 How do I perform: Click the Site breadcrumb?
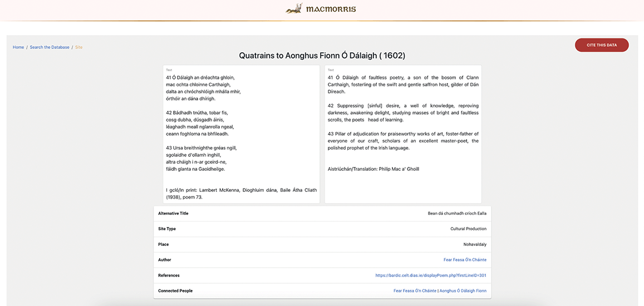pyautogui.click(x=79, y=47)
